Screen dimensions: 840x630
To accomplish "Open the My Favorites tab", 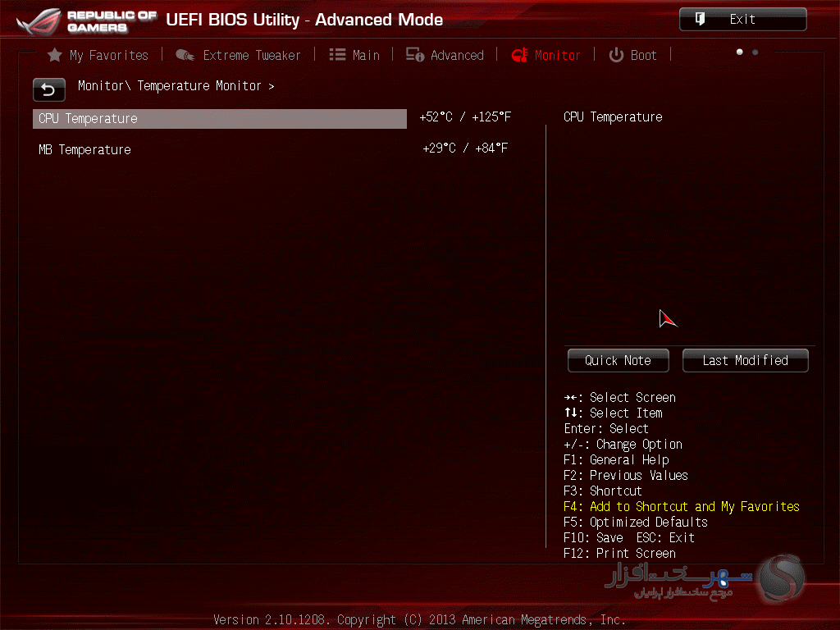I will point(109,55).
